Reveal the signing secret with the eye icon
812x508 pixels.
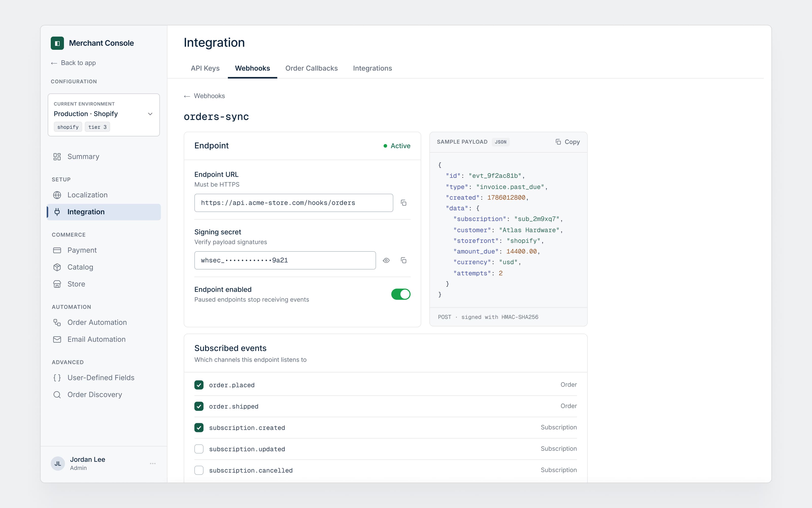pos(386,260)
